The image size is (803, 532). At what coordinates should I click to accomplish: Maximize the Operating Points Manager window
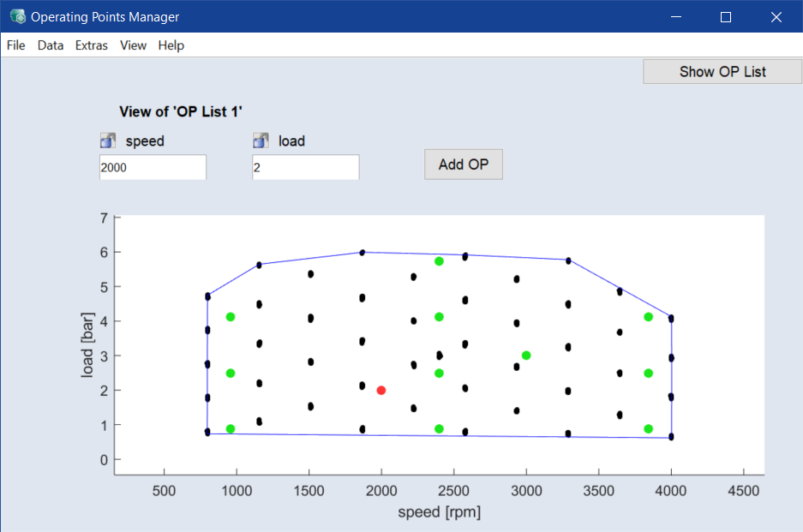pyautogui.click(x=726, y=16)
